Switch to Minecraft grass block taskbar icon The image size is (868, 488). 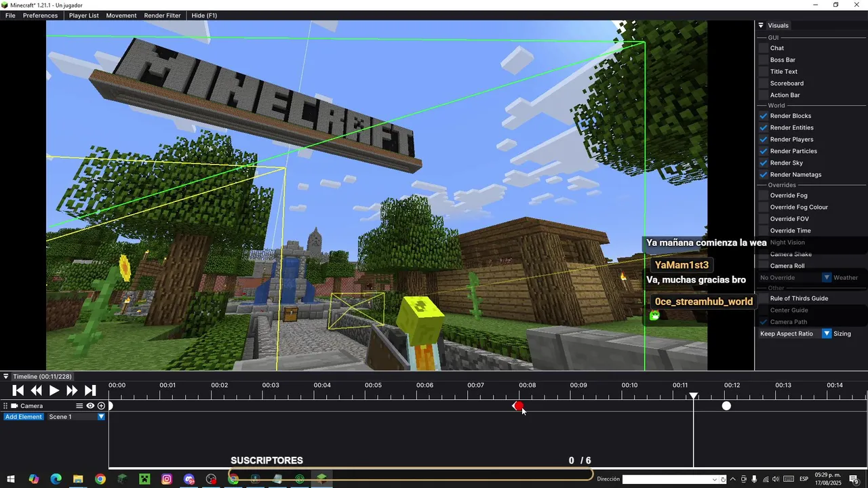click(x=321, y=479)
